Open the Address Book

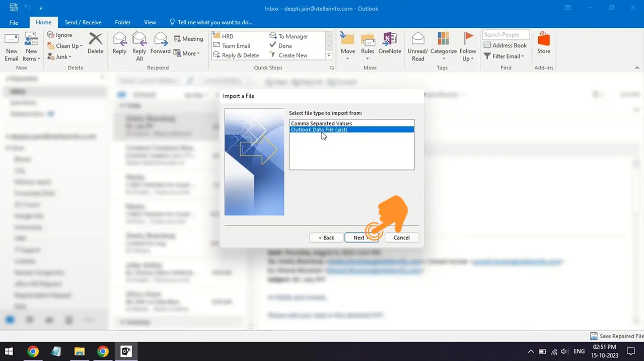coord(505,45)
